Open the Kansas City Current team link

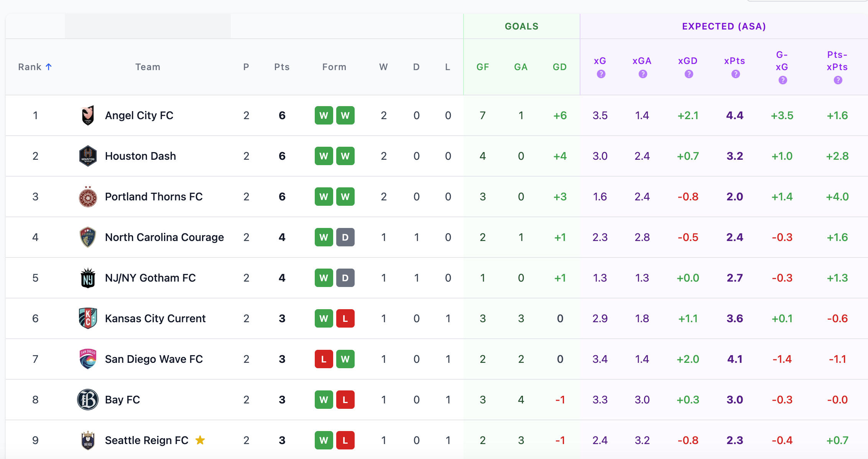click(x=155, y=318)
